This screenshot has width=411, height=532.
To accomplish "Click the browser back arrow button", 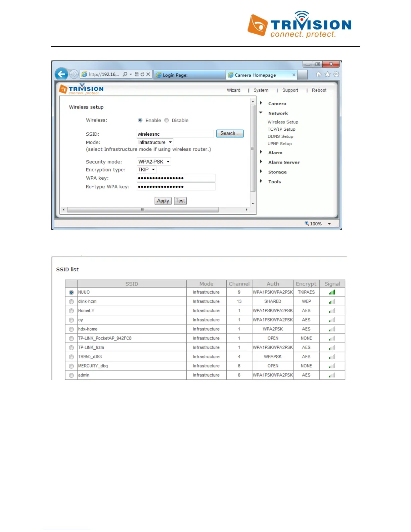I will click(x=61, y=74).
